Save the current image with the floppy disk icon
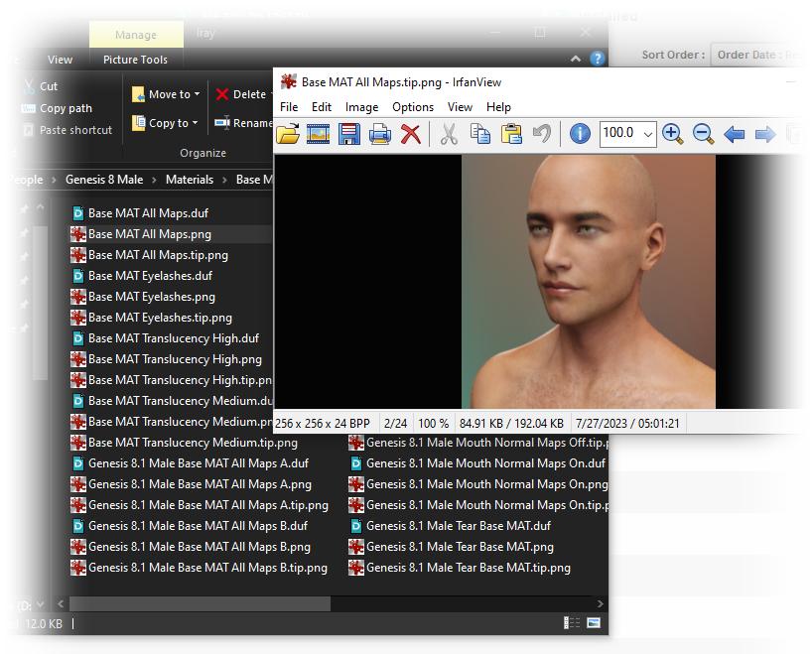812x654 pixels. tap(349, 134)
